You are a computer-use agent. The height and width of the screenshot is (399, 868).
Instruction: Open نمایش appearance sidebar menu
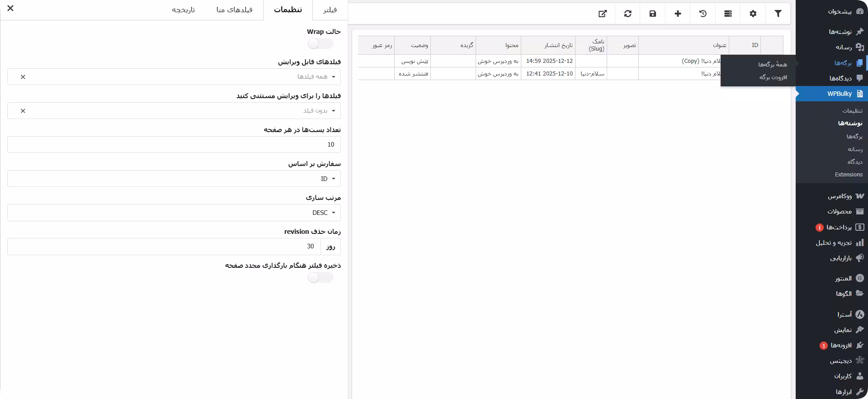pos(832,330)
